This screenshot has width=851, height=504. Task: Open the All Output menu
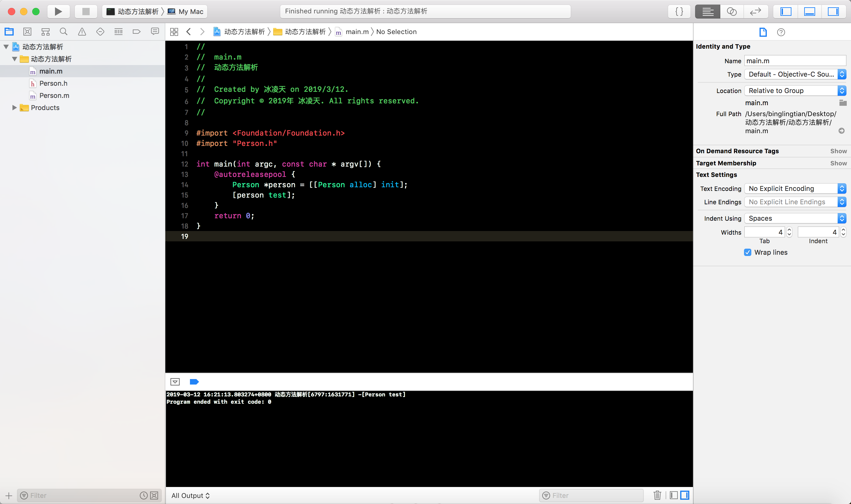click(191, 495)
